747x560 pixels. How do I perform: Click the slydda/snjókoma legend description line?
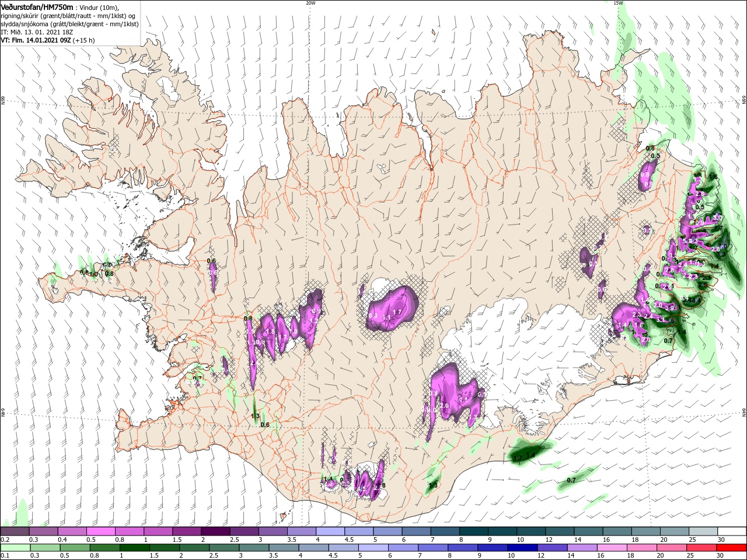[x=69, y=24]
